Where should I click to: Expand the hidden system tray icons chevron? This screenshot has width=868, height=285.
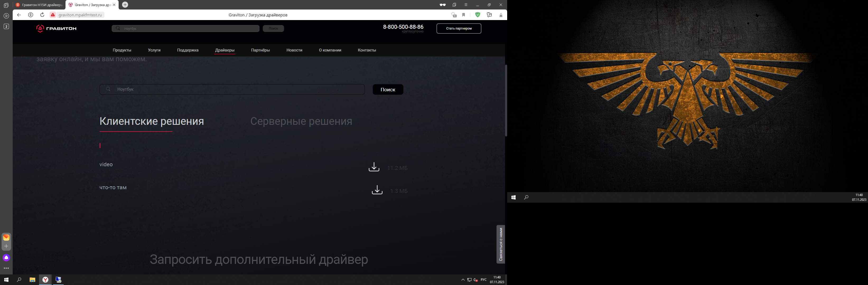click(463, 280)
